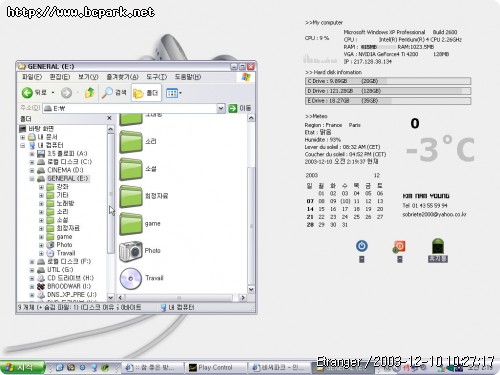Open the File menu
Image resolution: width=500 pixels, height=375 pixels.
(32, 77)
